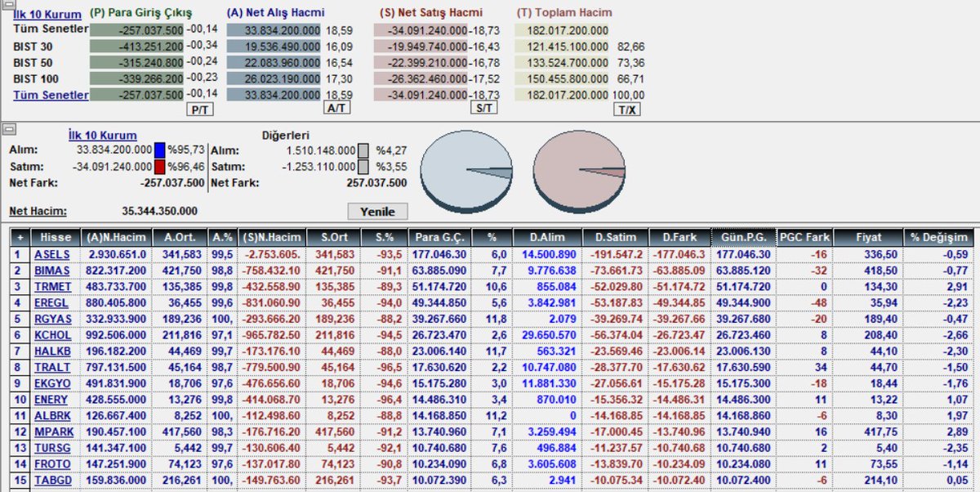The height and width of the screenshot is (492, 980).
Task: Click the red Satım color swatch
Action: pyautogui.click(x=160, y=167)
